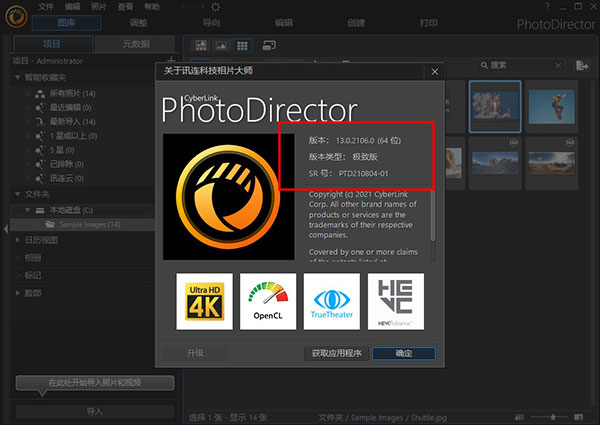The width and height of the screenshot is (600, 425).
Task: Switch to viewer and browser mode icon
Action: tap(201, 46)
